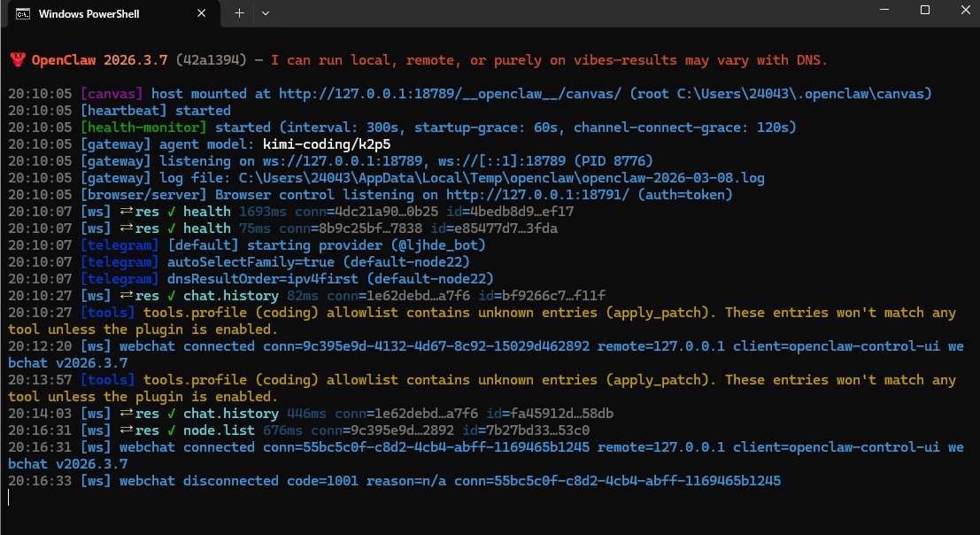Click the 20:10:27 [tools] warning tag

107,314
